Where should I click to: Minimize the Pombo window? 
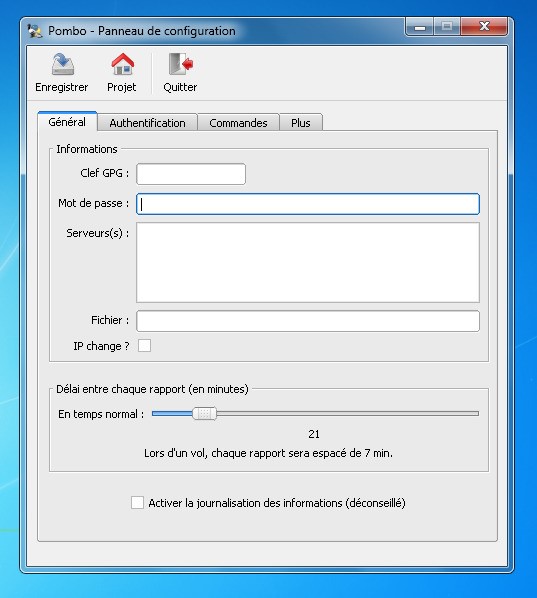coord(420,27)
